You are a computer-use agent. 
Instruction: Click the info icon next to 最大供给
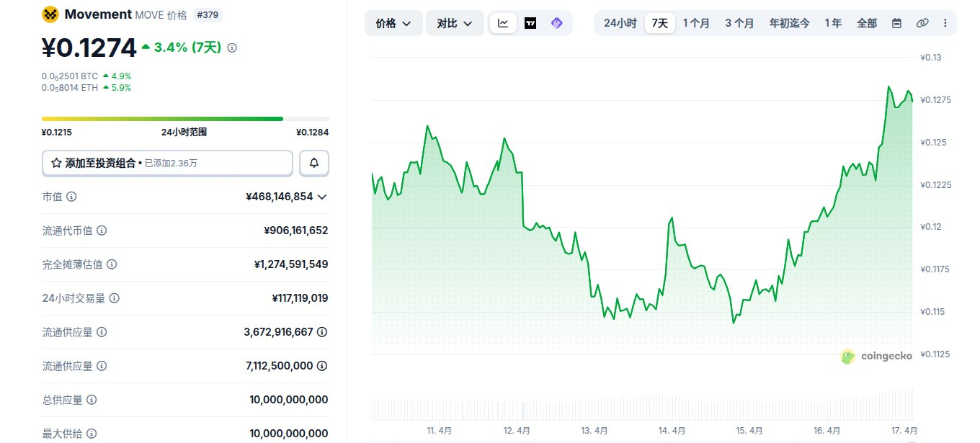click(x=92, y=434)
